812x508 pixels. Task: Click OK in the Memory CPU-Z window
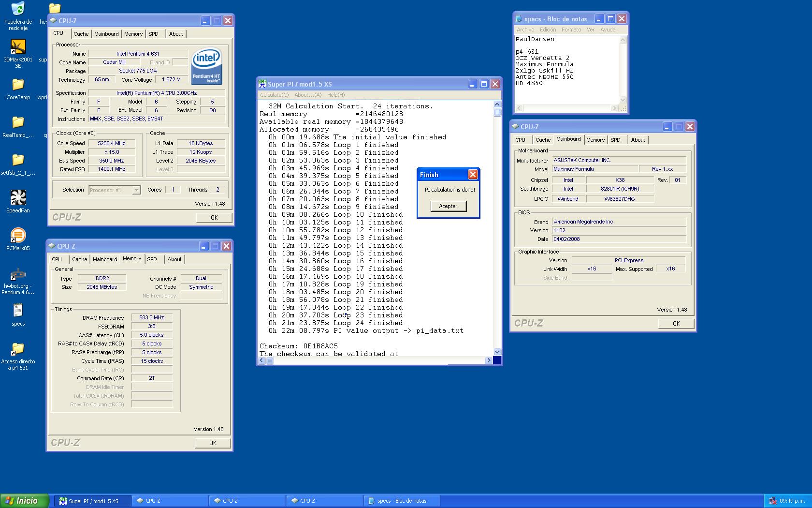pos(213,443)
